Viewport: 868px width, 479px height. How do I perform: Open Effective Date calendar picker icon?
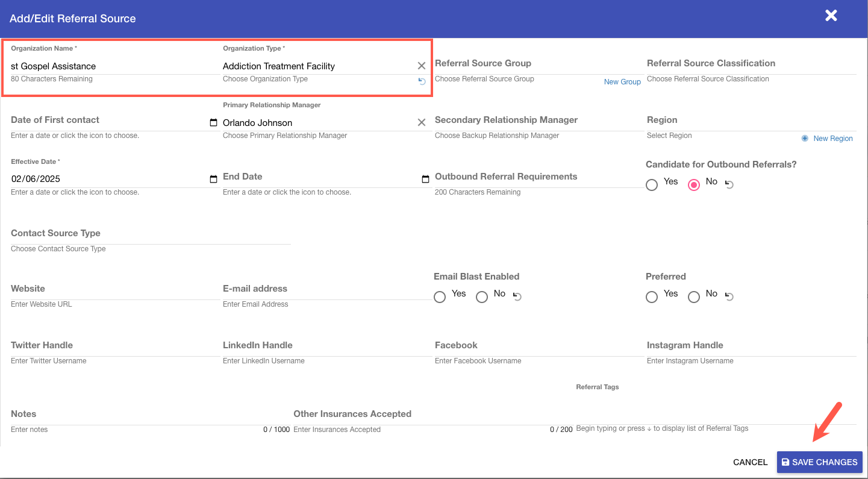pyautogui.click(x=213, y=179)
